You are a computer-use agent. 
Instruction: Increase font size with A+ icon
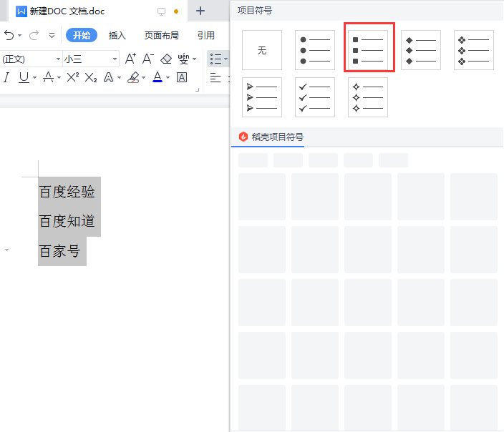[130, 59]
